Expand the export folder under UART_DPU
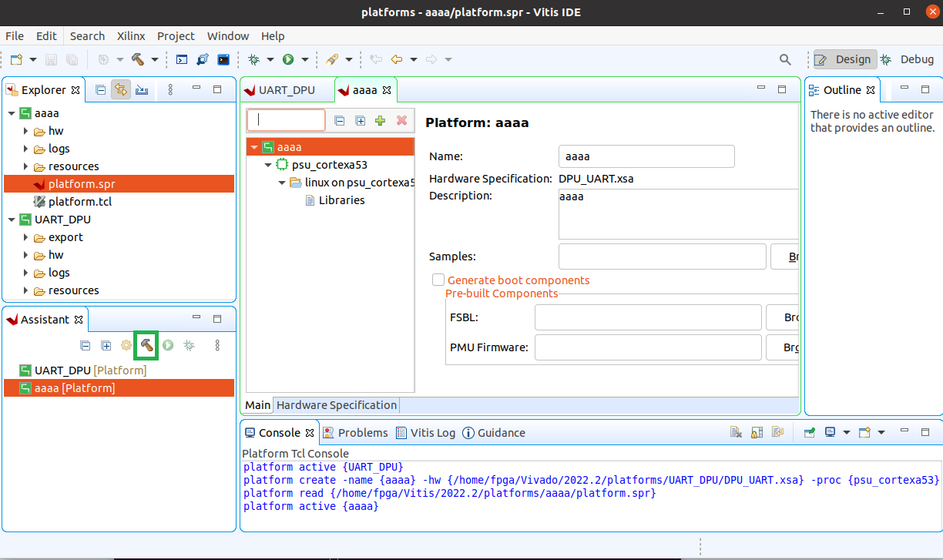The image size is (943, 560). [25, 237]
